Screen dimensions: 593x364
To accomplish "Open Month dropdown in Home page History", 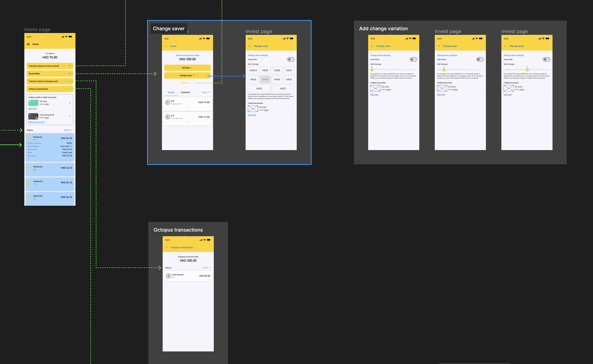I will point(68,130).
